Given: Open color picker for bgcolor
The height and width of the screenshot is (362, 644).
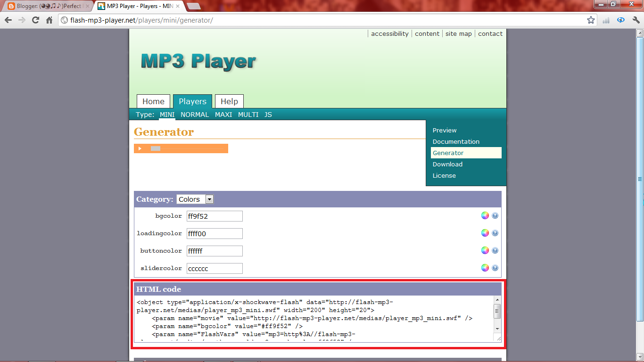Looking at the screenshot, I should coord(485,215).
